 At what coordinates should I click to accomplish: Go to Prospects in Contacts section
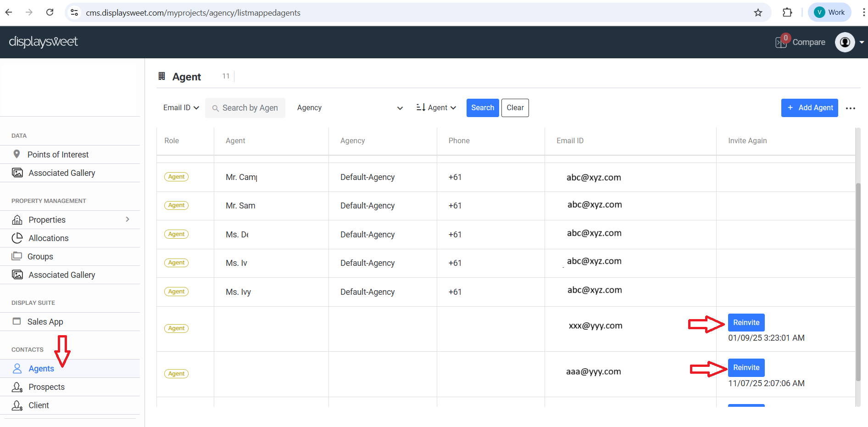point(46,387)
